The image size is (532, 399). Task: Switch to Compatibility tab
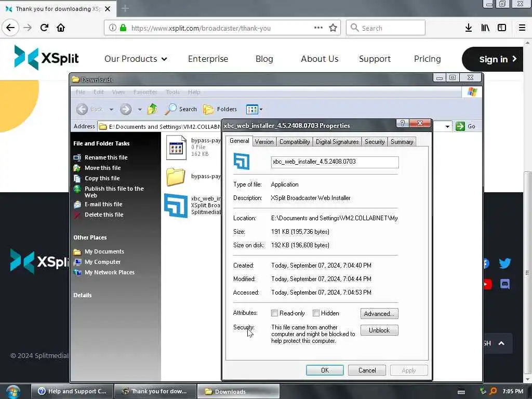pos(295,142)
